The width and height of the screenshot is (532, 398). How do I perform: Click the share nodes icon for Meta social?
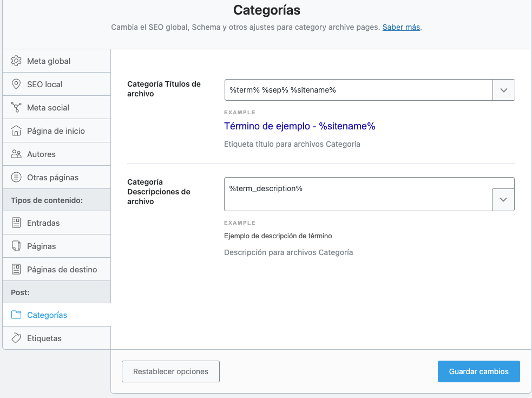coord(16,107)
